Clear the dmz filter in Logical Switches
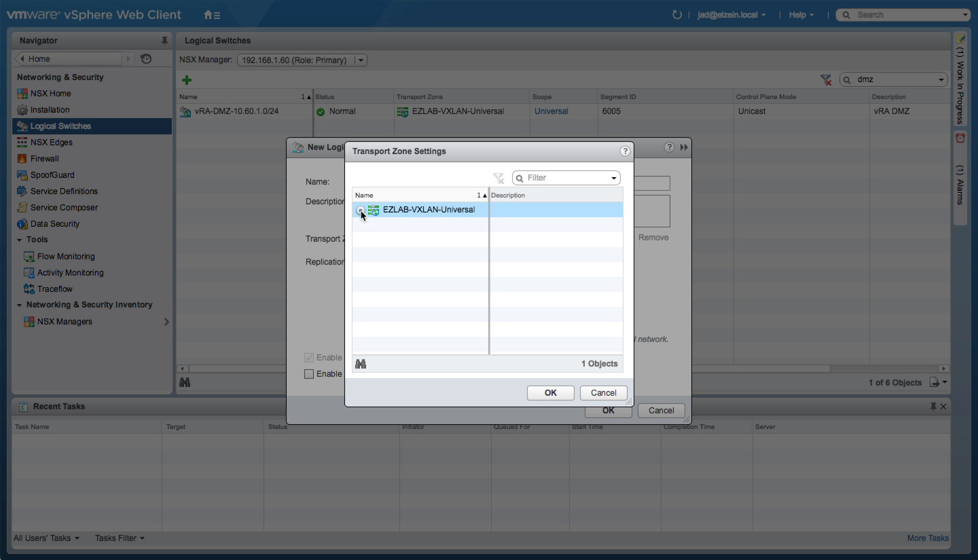978x560 pixels. click(826, 80)
